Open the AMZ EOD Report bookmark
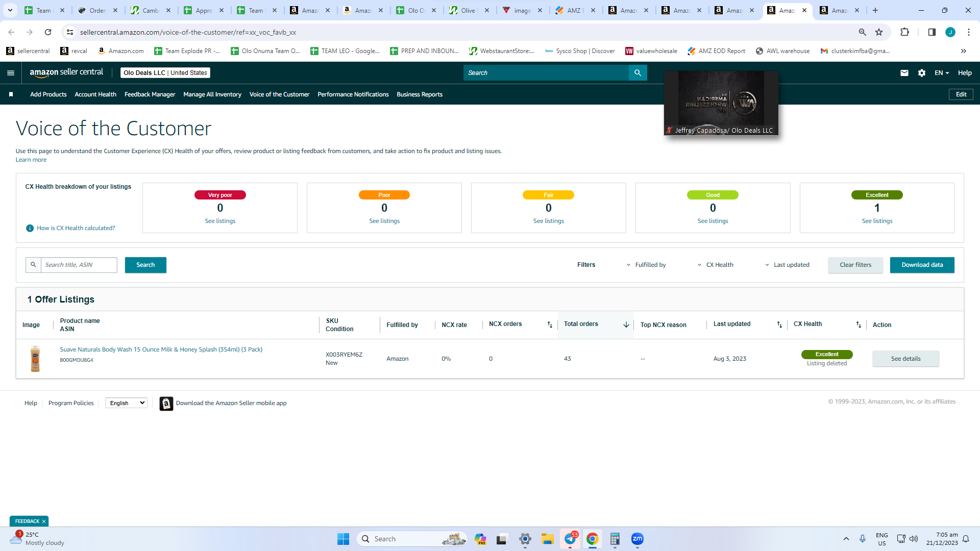This screenshot has height=551, width=980. point(716,51)
